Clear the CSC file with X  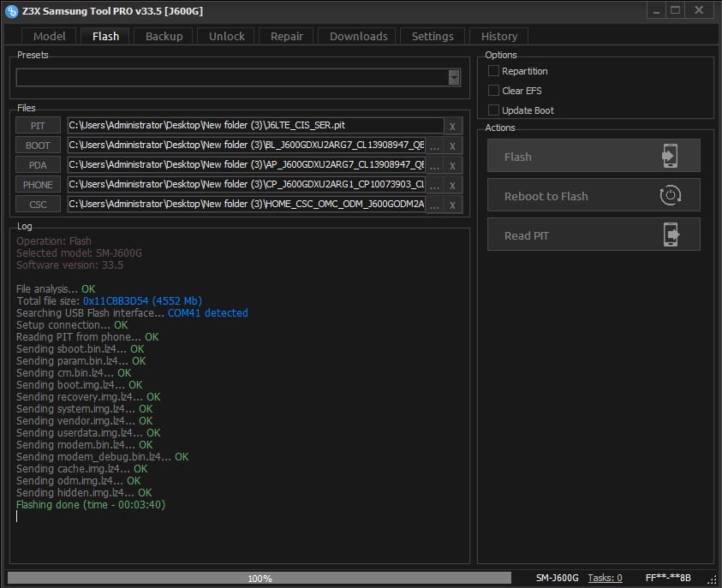[x=452, y=205]
